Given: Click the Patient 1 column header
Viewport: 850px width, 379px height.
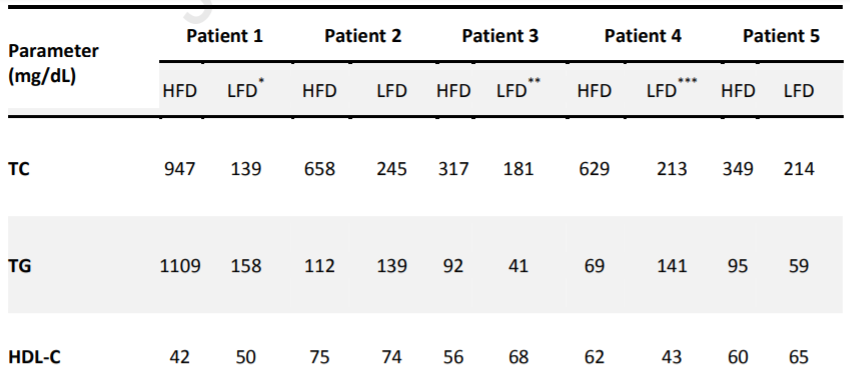Looking at the screenshot, I should tap(224, 36).
